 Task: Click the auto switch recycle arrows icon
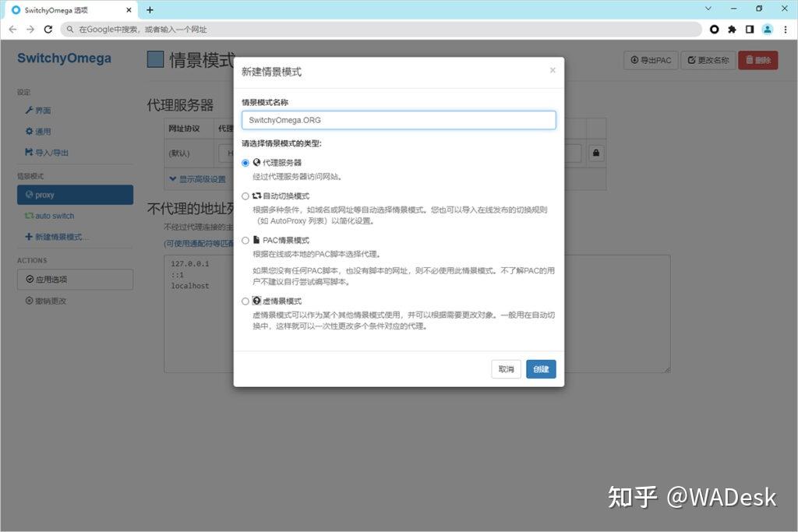[29, 216]
